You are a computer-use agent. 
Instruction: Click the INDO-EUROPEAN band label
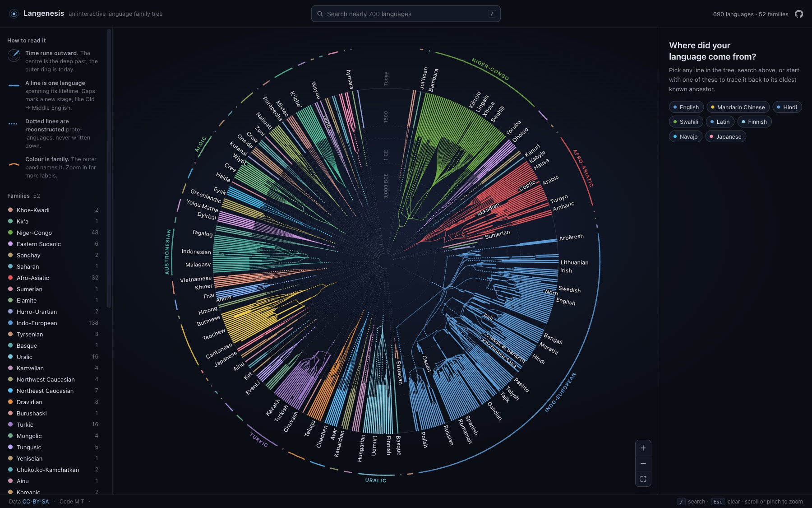click(x=560, y=392)
